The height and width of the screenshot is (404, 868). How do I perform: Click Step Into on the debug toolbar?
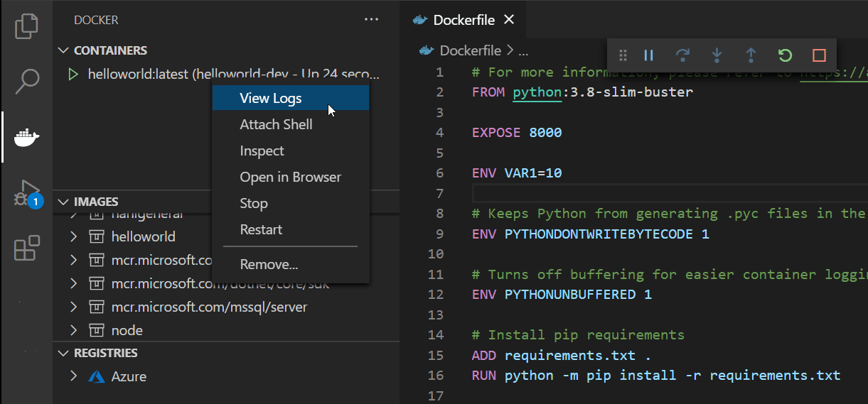point(717,55)
